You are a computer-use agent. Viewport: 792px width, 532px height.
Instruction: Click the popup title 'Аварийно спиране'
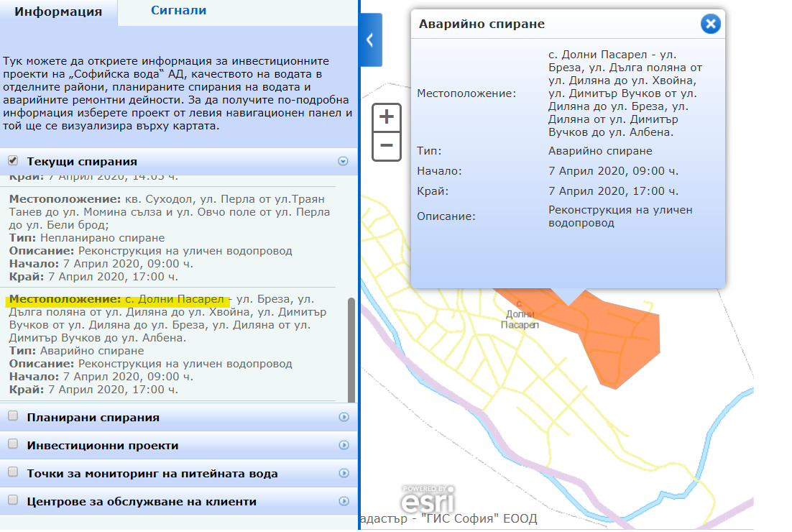[x=482, y=24]
